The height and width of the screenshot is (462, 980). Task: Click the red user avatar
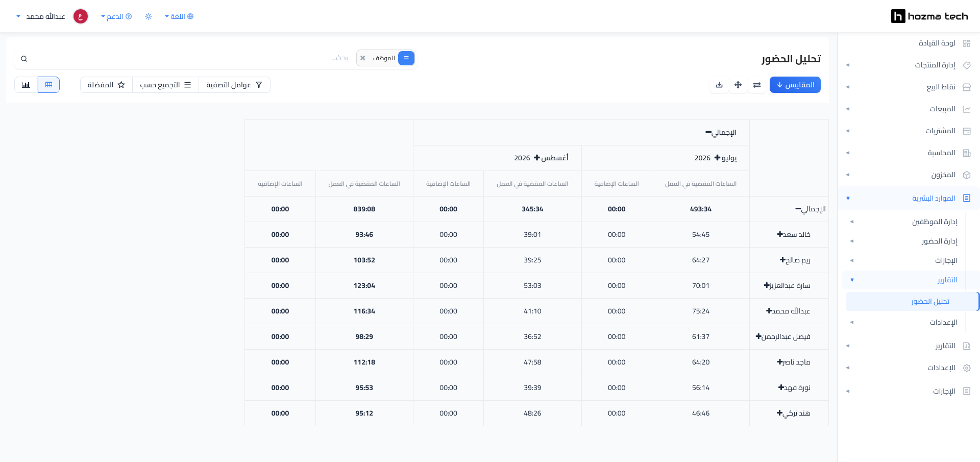tap(81, 16)
